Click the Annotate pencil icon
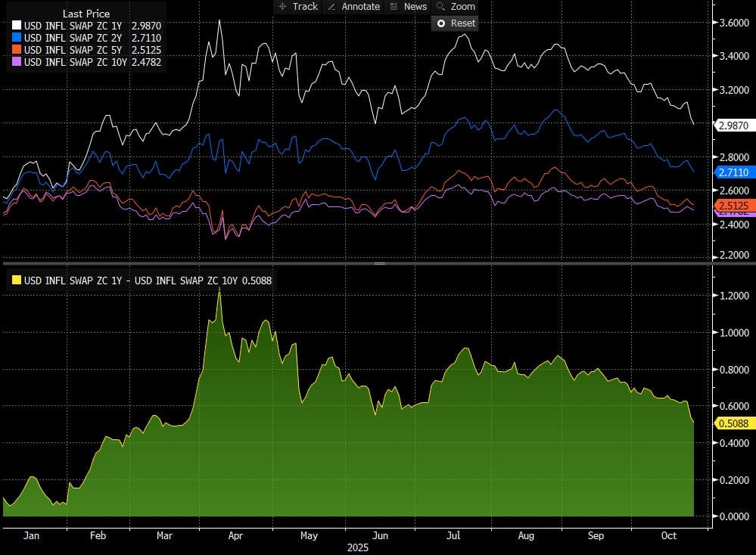This screenshot has height=555, width=756. [x=331, y=6]
